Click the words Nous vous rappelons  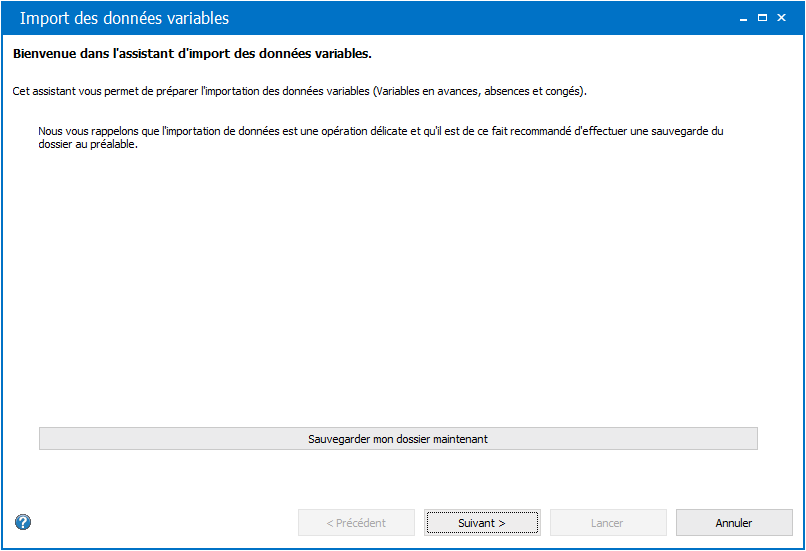point(88,131)
